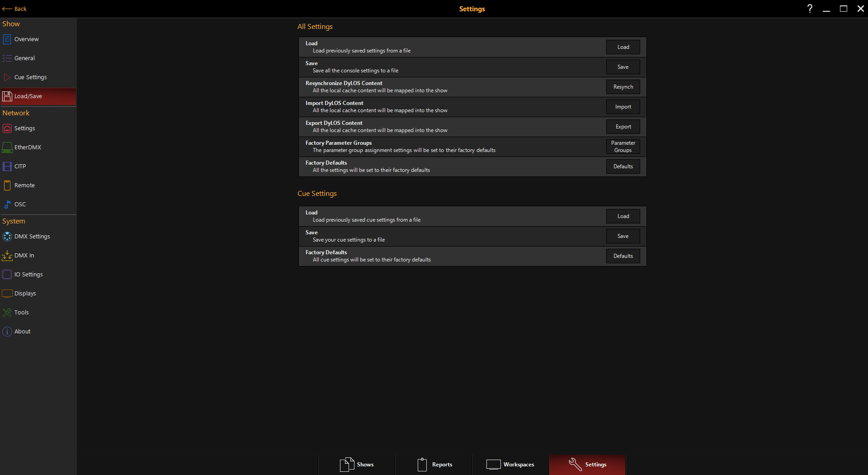Screen dimensions: 868x475
Task: Switch to the Shows tab
Action: [357, 465]
